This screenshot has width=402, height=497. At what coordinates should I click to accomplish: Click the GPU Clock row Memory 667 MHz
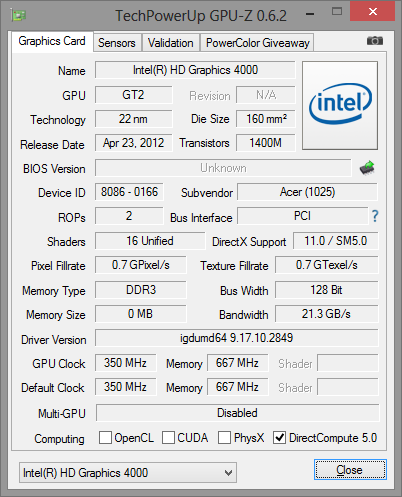tap(237, 363)
